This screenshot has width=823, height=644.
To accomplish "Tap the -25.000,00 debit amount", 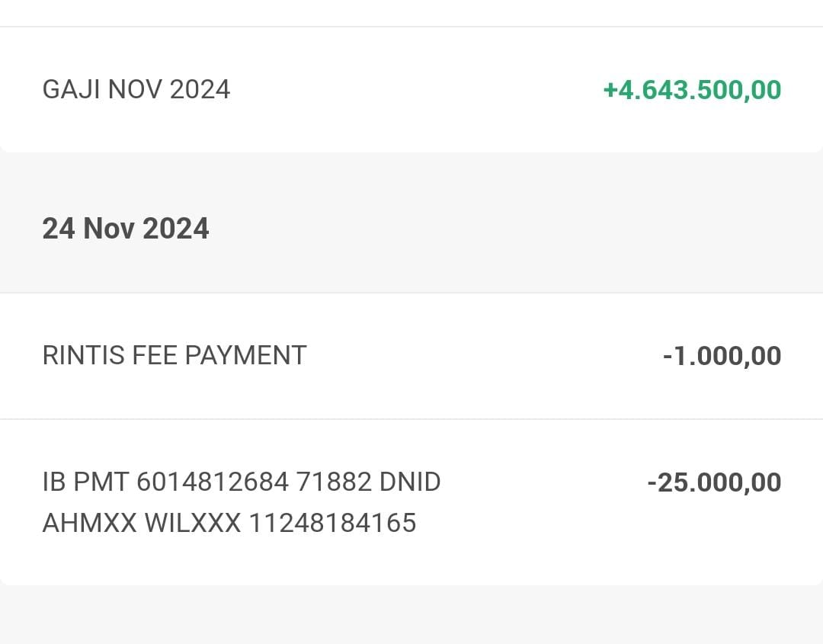I will (714, 482).
